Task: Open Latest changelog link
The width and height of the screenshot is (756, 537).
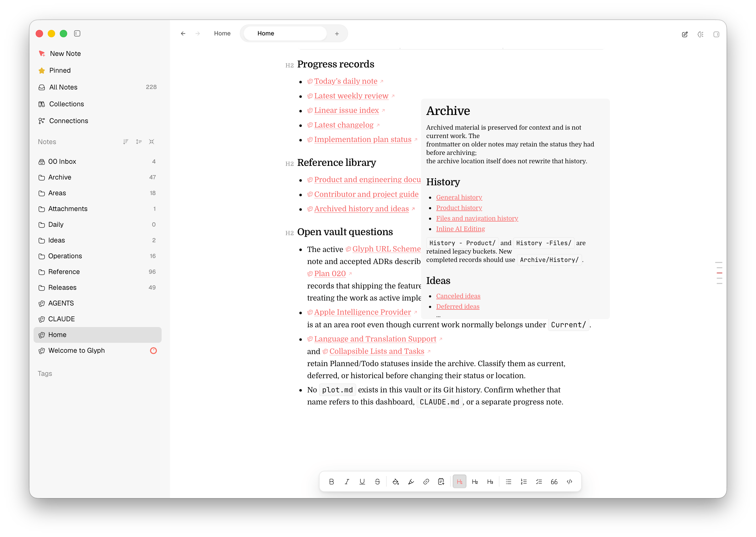Action: 344,125
